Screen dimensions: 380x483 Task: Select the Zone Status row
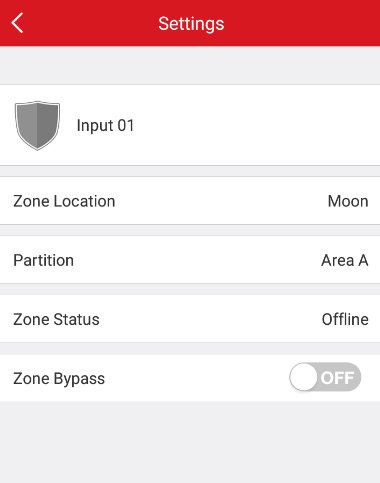coord(190,319)
